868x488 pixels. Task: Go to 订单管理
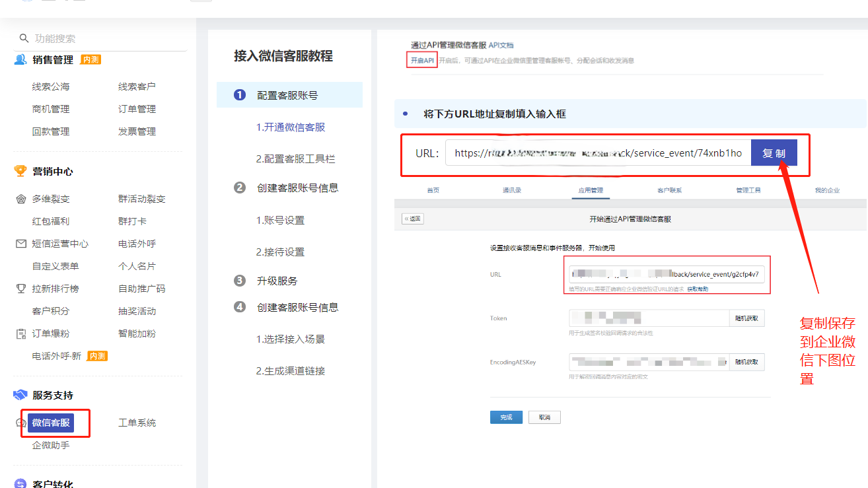(x=137, y=109)
